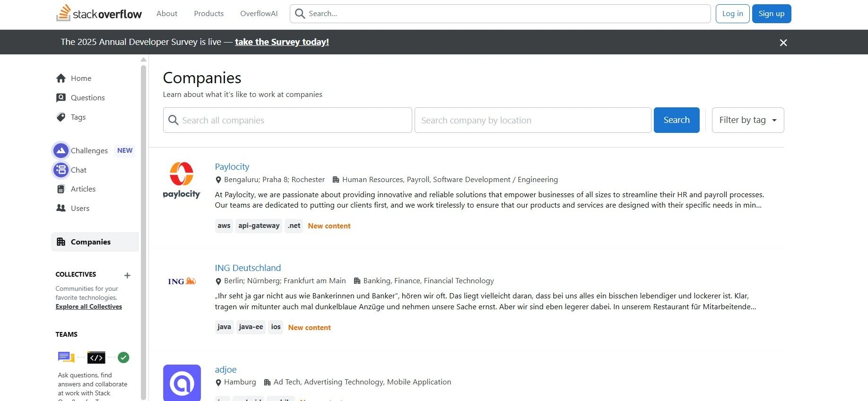Image resolution: width=868 pixels, height=401 pixels.
Task: Click the OverflowAI menu item
Action: tap(259, 13)
